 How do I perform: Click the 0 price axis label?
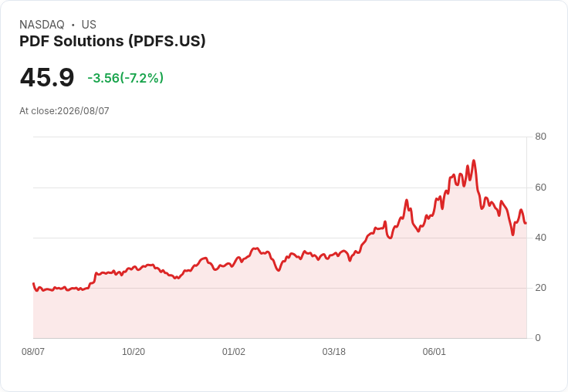click(x=538, y=338)
